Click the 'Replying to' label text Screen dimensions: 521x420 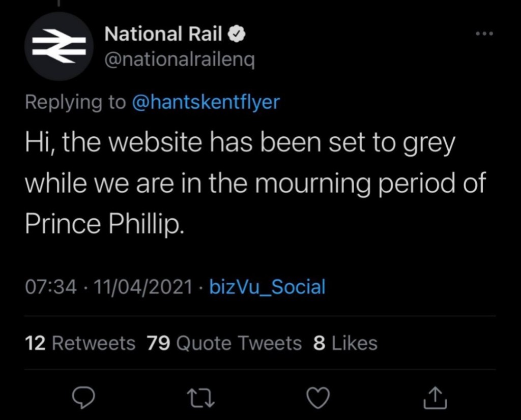click(75, 102)
